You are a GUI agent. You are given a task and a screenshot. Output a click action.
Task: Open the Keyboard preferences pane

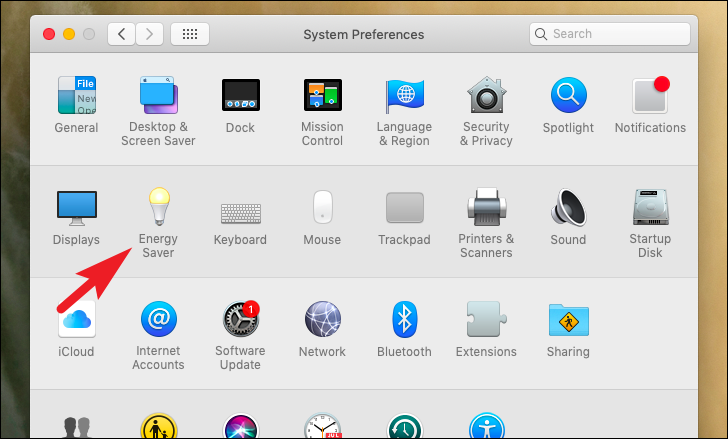[240, 213]
